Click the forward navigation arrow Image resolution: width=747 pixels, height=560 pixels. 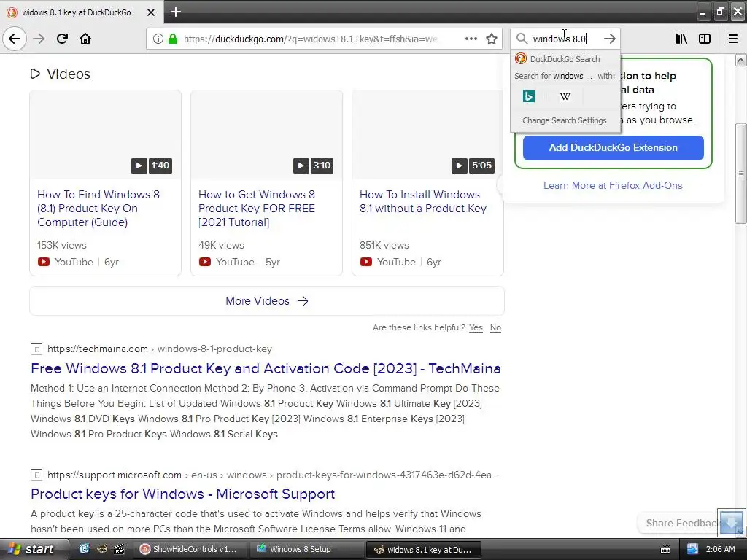pyautogui.click(x=39, y=39)
